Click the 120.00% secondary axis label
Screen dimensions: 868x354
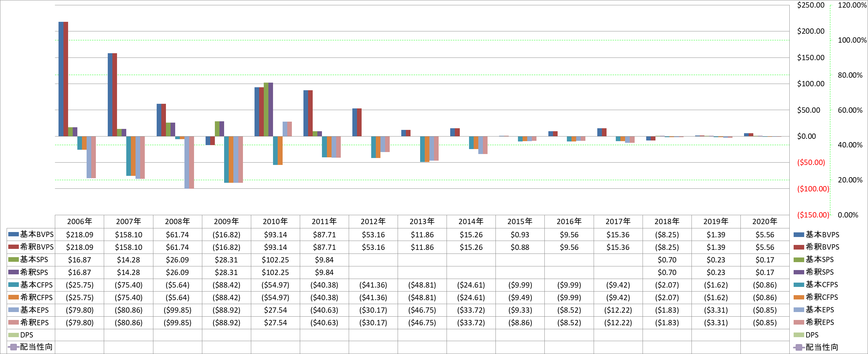tap(852, 5)
